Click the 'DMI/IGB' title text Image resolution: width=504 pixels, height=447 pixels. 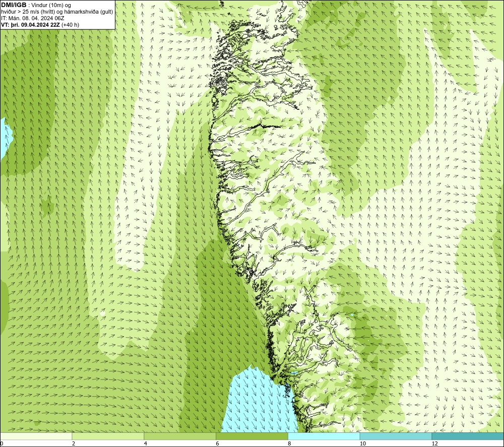[14, 5]
